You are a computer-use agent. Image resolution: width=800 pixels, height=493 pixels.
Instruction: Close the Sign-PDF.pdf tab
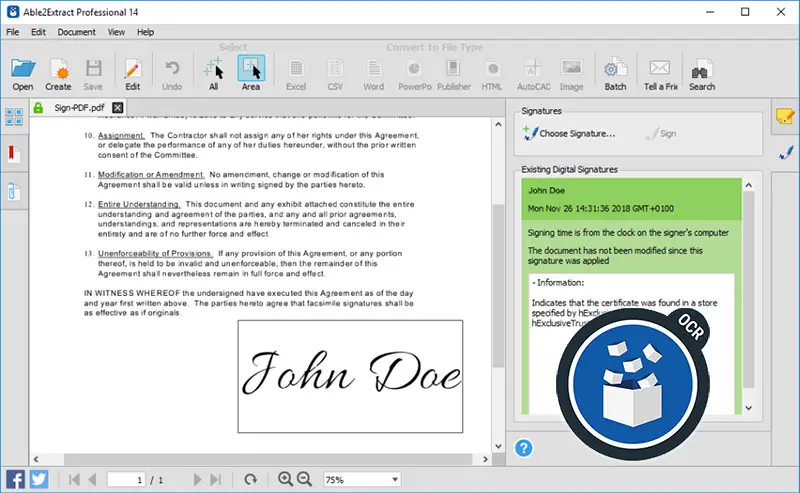click(117, 107)
